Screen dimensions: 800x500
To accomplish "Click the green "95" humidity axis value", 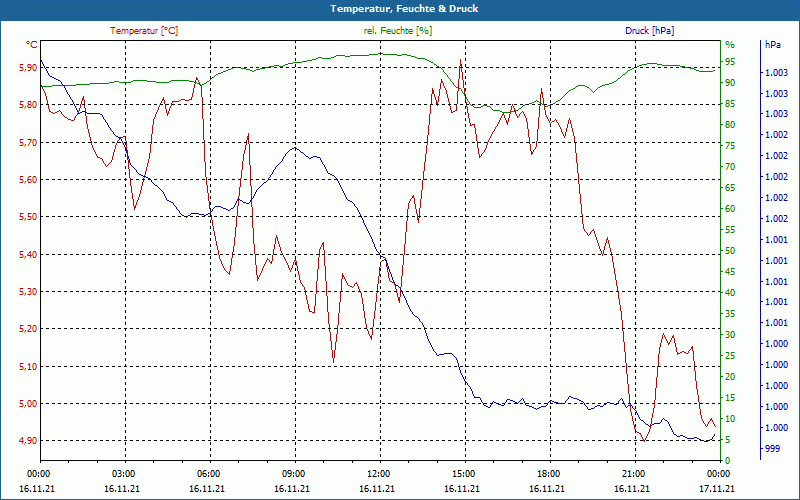I will pos(730,62).
